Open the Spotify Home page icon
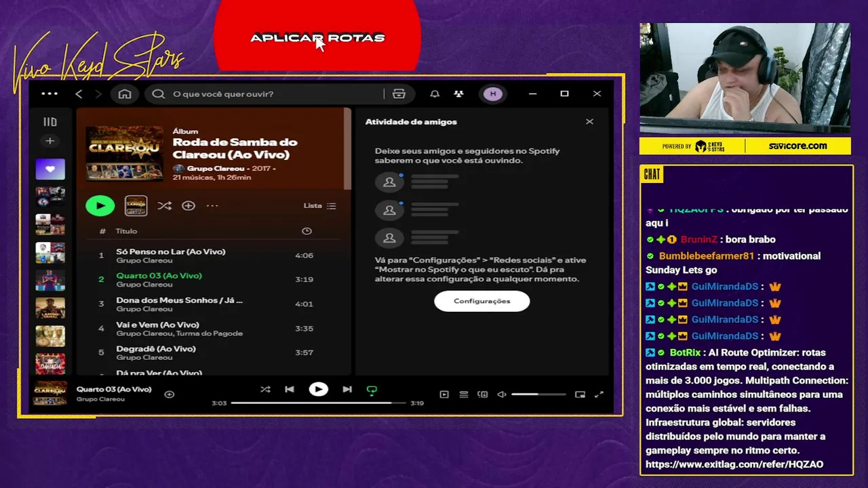The image size is (868, 488). tap(125, 94)
